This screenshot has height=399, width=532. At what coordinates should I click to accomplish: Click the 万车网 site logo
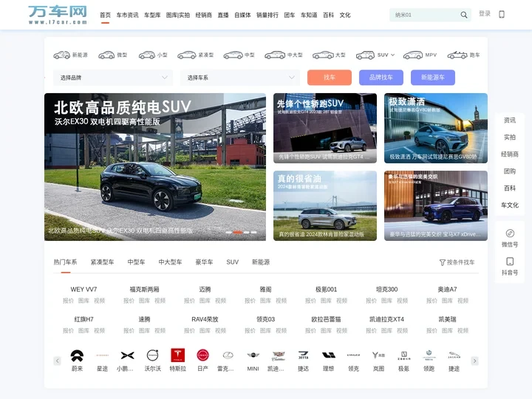[58, 15]
